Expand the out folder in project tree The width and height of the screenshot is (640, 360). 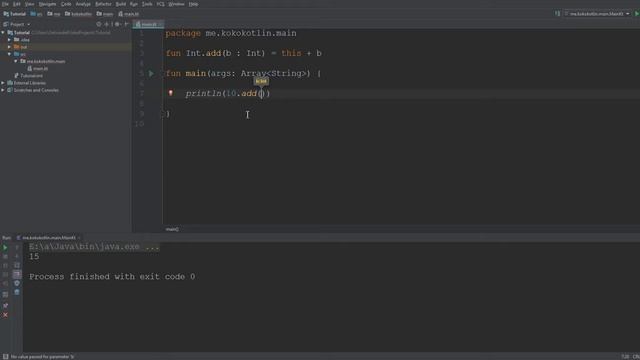(x=9, y=47)
